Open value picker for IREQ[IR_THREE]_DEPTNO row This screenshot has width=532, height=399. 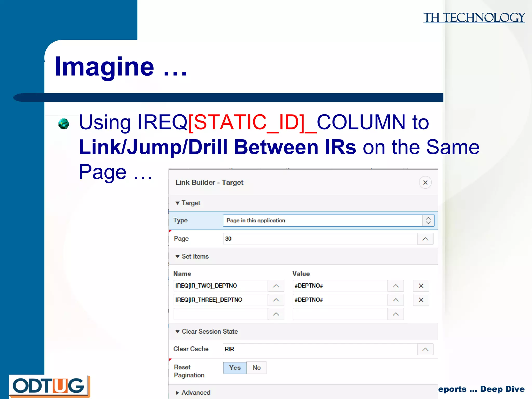pyautogui.click(x=396, y=300)
